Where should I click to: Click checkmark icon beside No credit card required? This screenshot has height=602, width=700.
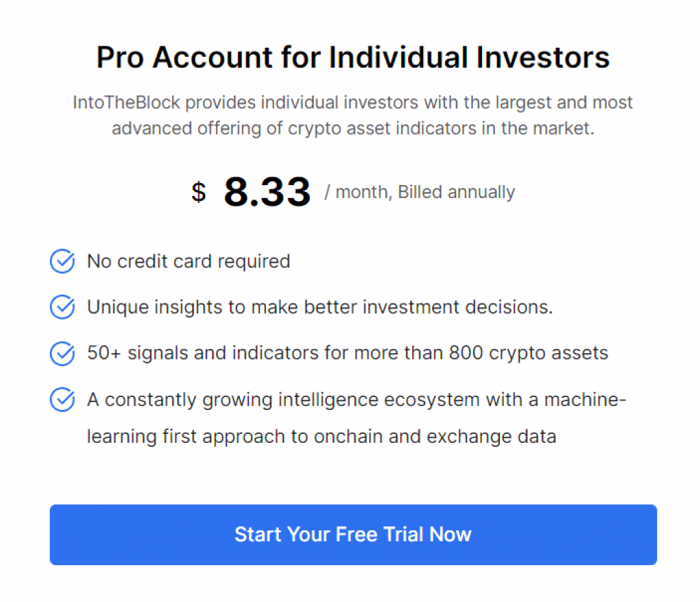62,261
